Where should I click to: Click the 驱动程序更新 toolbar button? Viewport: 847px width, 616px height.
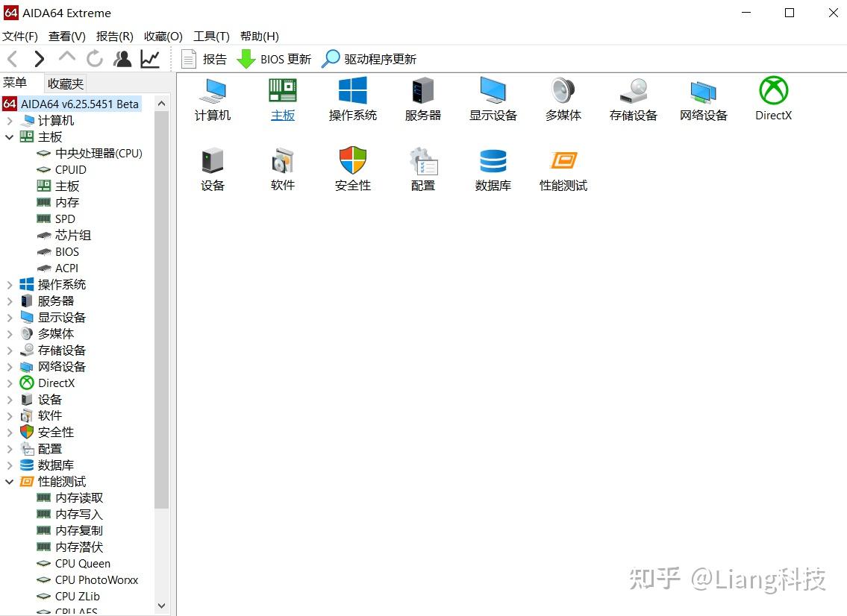tap(369, 59)
